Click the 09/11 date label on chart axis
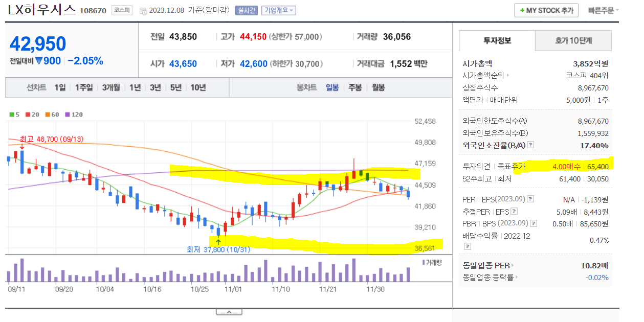644x322 pixels. tap(16, 289)
